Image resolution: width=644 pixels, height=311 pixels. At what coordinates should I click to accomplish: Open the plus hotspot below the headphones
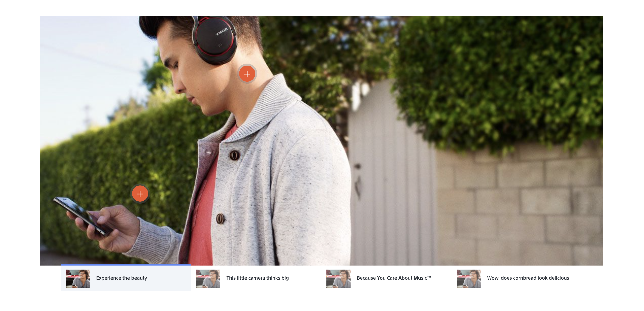tap(247, 74)
